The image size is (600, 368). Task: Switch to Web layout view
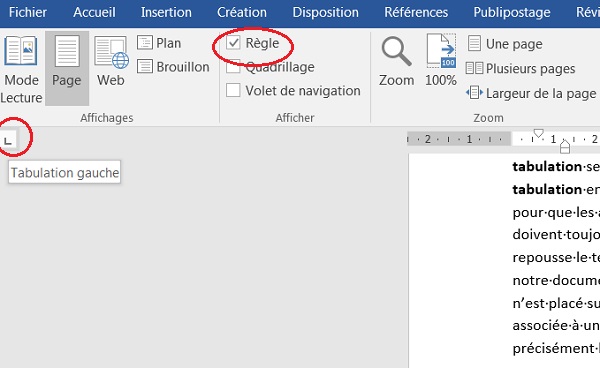111,61
